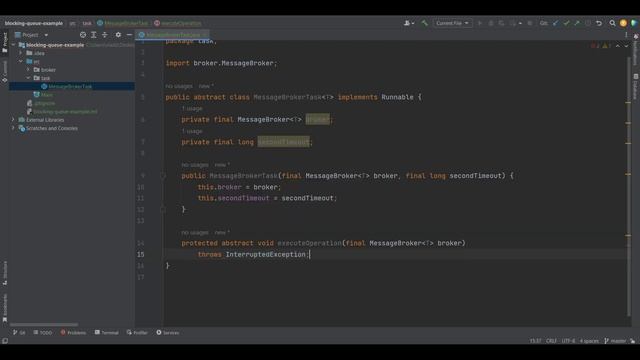Click the Select Opened File target icon
This screenshot has height=360, width=640.
(x=83, y=35)
